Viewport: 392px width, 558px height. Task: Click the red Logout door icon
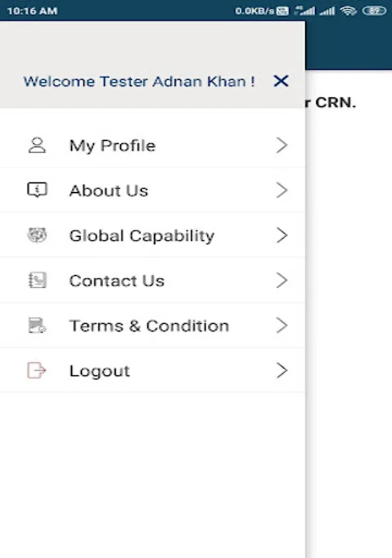[37, 371]
